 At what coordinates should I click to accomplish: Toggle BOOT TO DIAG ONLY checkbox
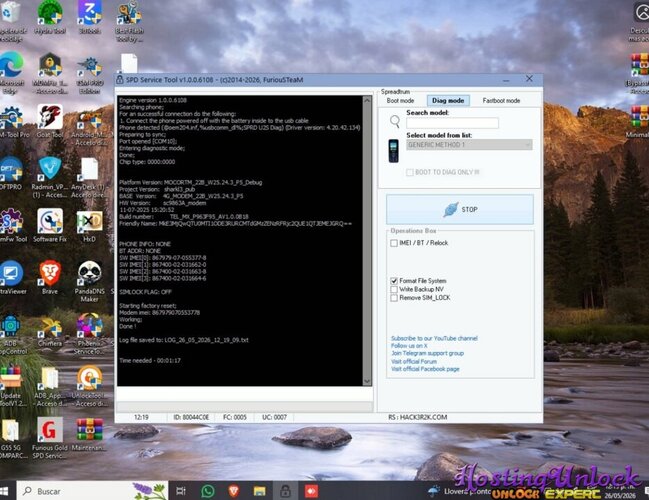click(x=410, y=173)
